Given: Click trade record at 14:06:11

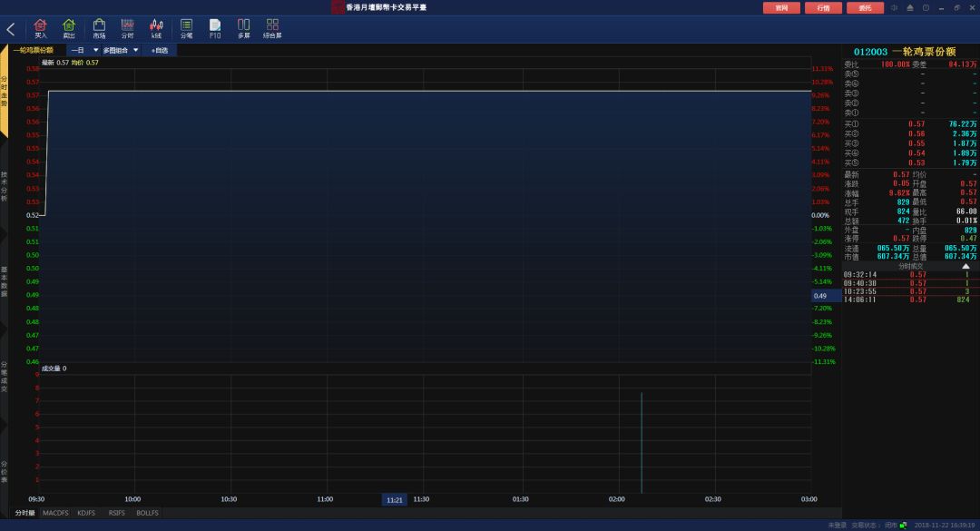Looking at the screenshot, I should (x=910, y=300).
